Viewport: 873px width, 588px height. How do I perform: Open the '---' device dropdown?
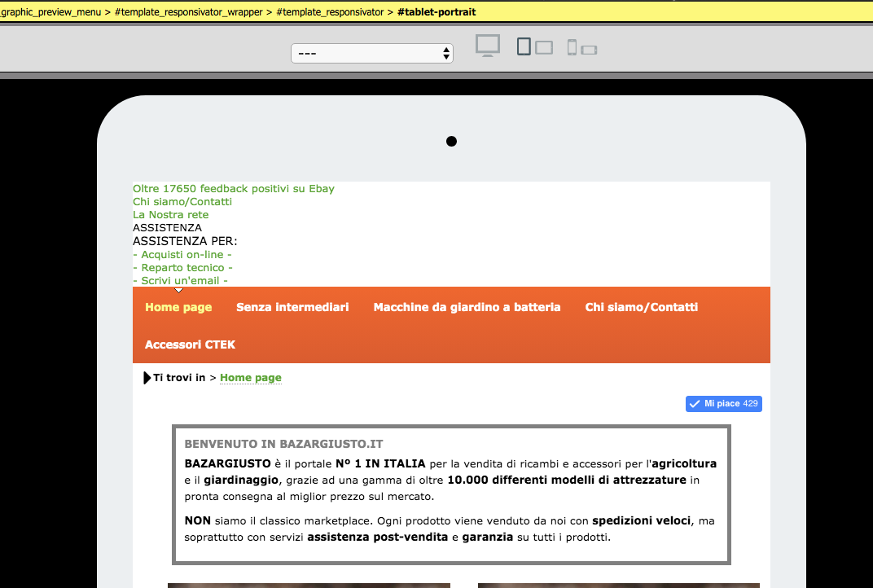372,54
